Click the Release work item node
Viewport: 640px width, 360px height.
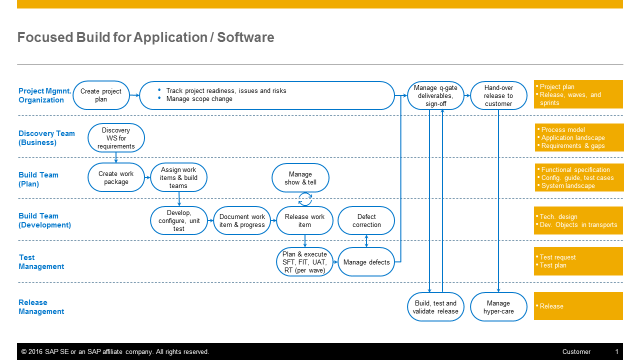[304, 220]
